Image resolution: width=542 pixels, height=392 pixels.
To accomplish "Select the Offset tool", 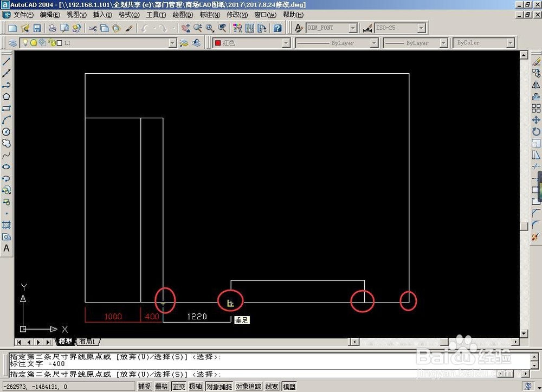I will click(536, 97).
